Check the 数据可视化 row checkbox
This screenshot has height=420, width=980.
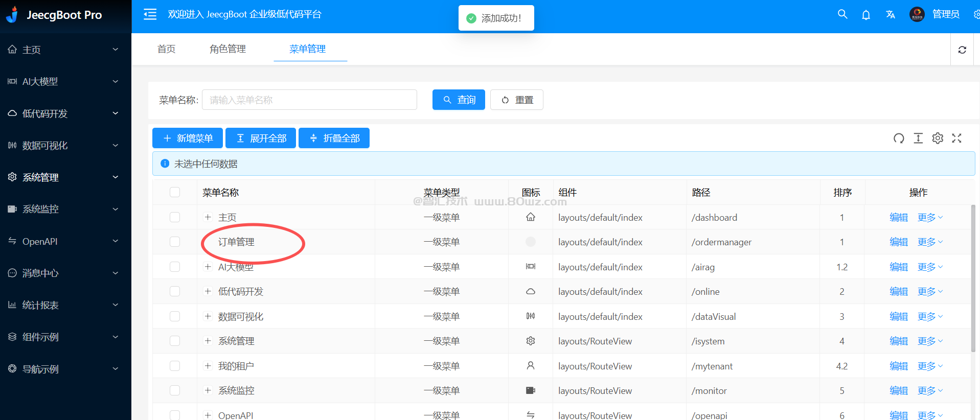tap(175, 316)
